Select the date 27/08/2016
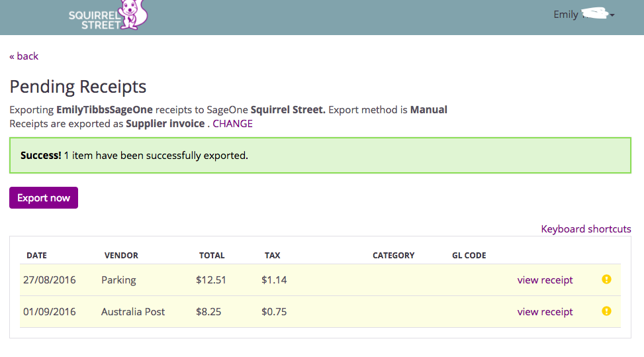Viewport: 644px width, 357px height. [49, 280]
